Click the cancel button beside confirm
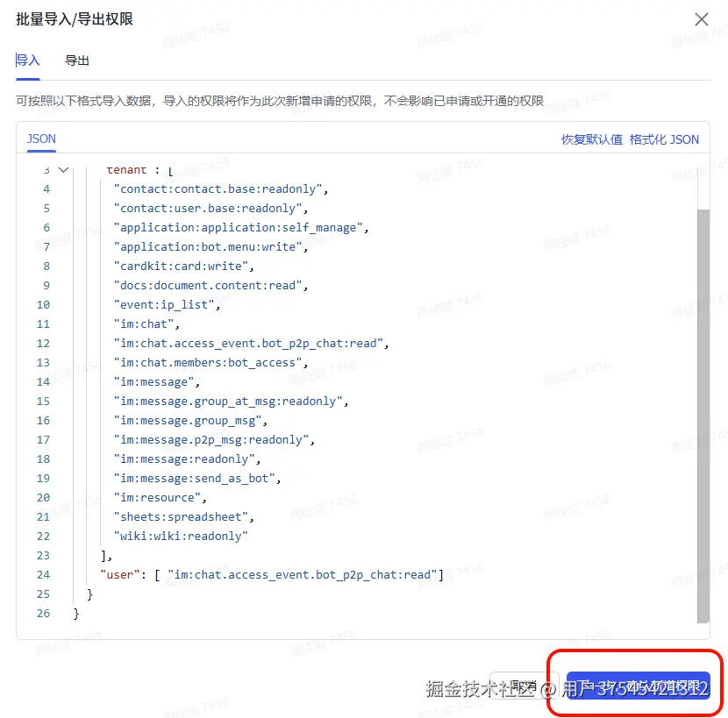 524,686
